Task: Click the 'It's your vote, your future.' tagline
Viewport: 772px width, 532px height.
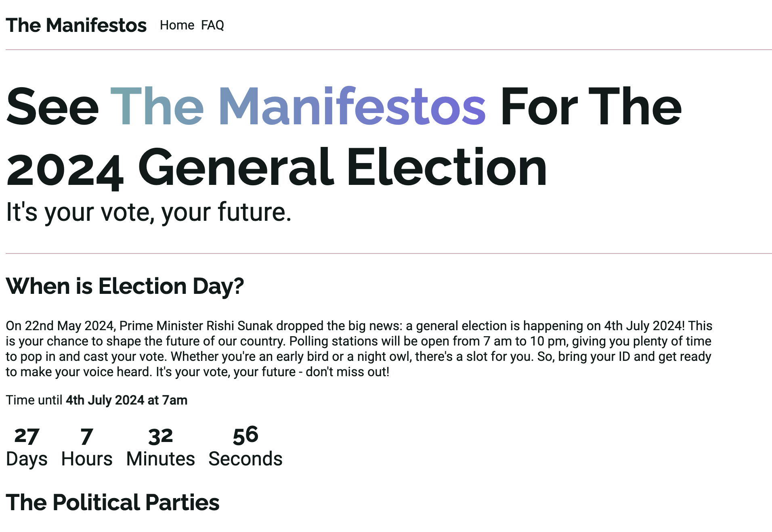Action: coord(148,212)
